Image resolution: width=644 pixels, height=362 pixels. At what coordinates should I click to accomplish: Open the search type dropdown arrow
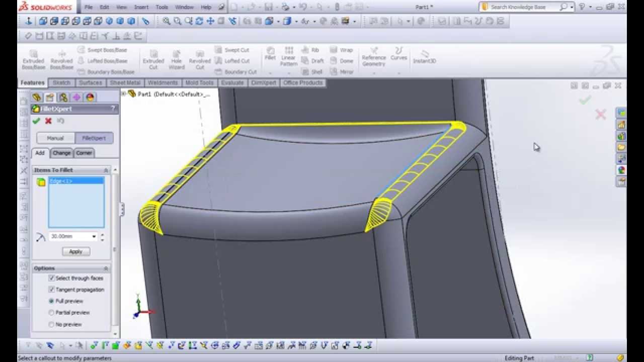pyautogui.click(x=573, y=7)
